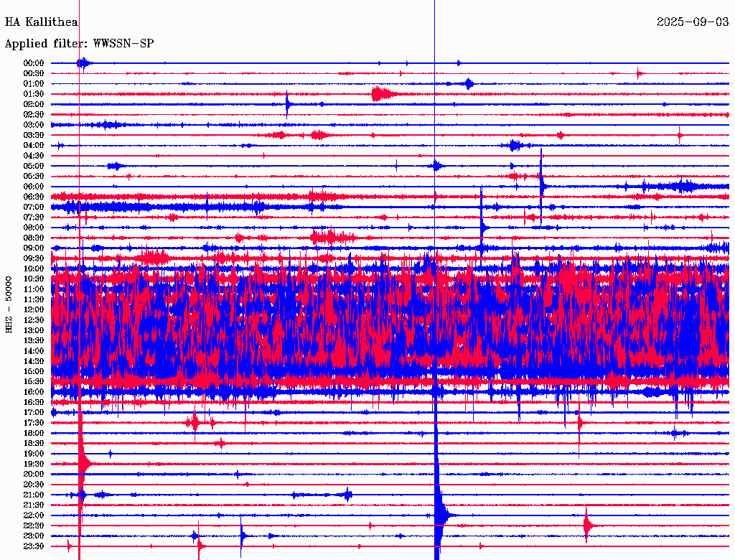Select the 09:30 time label

point(34,258)
